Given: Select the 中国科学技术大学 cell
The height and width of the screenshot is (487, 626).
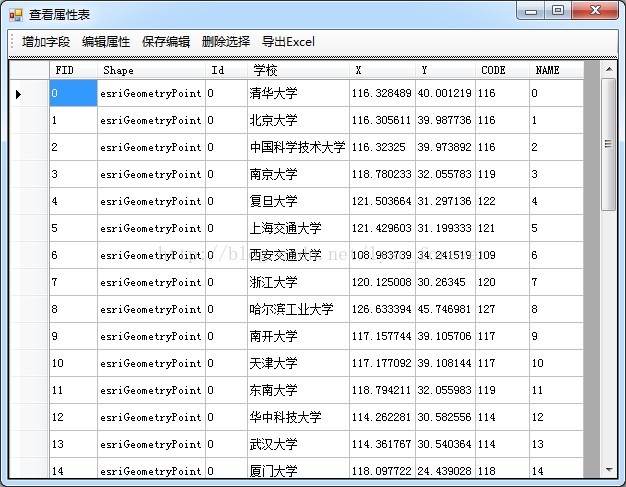Looking at the screenshot, I should tap(298, 147).
